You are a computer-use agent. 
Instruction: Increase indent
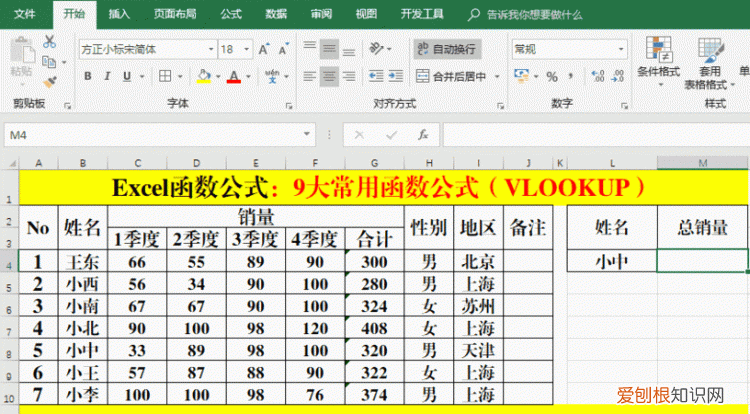[x=396, y=76]
